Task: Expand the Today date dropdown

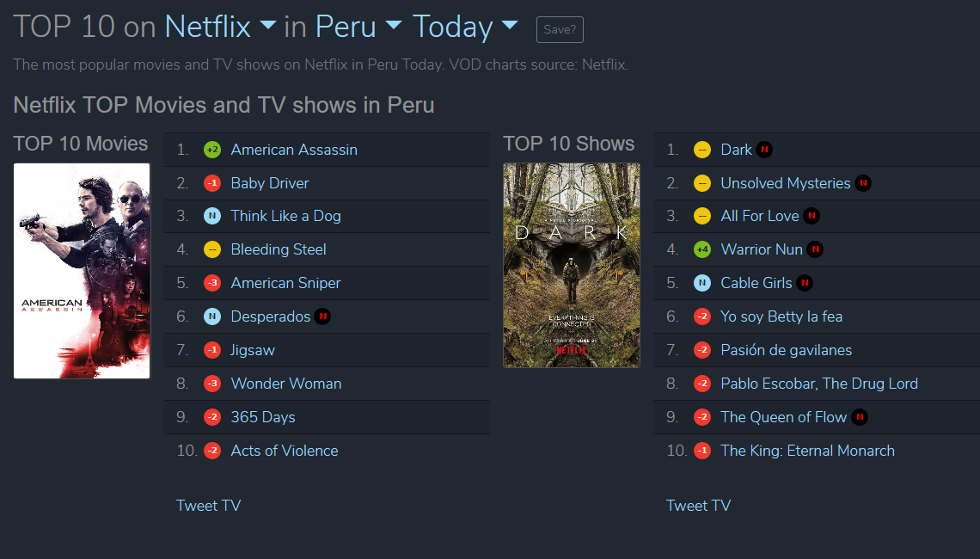Action: pos(466,27)
